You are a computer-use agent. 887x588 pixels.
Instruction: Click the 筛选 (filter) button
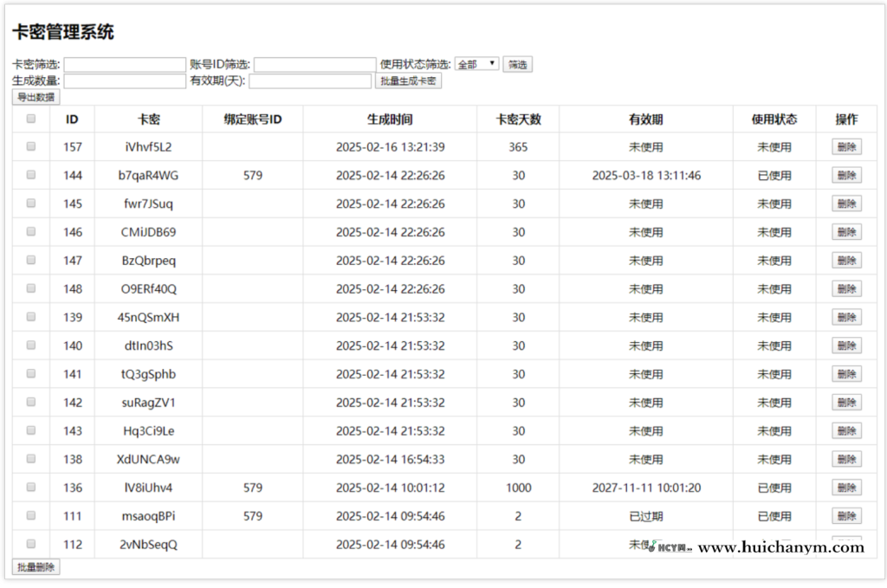point(517,63)
